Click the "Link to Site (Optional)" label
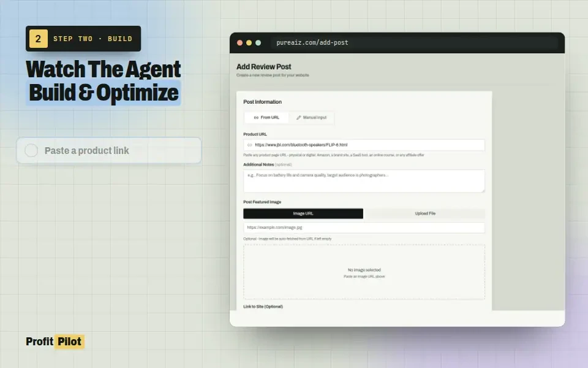 263,307
